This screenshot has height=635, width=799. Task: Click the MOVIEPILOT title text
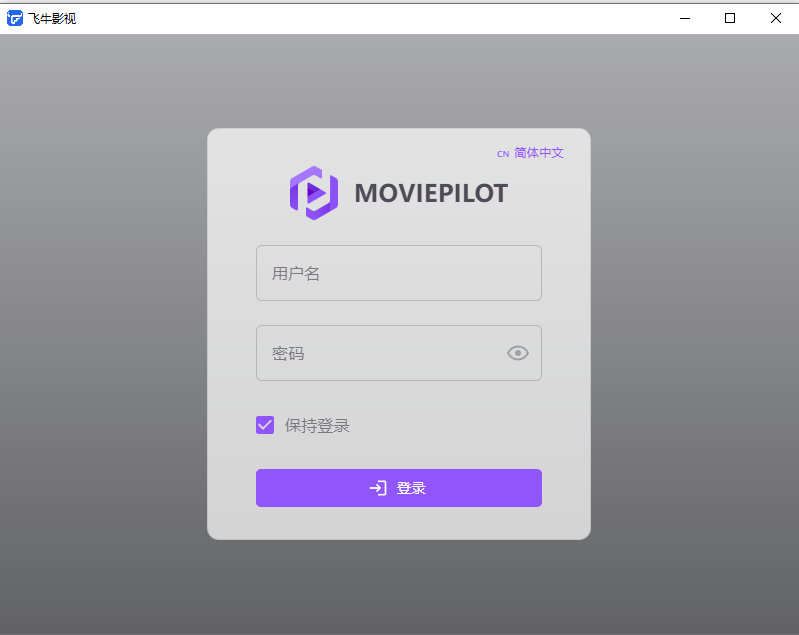pyautogui.click(x=431, y=193)
